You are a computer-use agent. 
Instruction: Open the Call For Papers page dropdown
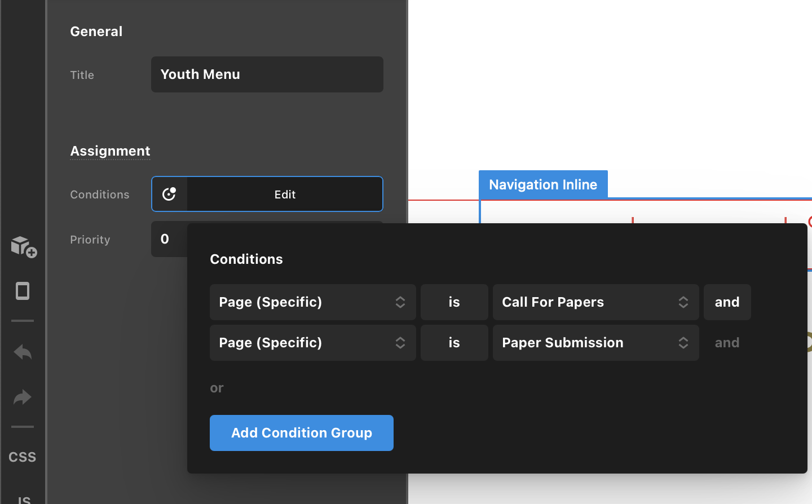(596, 302)
